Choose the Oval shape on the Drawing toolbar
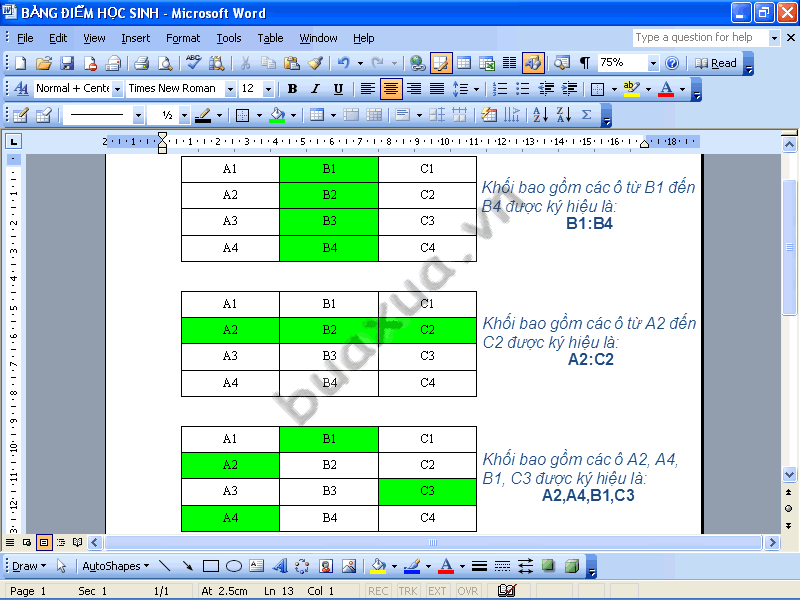This screenshot has width=800, height=600. 234,566
